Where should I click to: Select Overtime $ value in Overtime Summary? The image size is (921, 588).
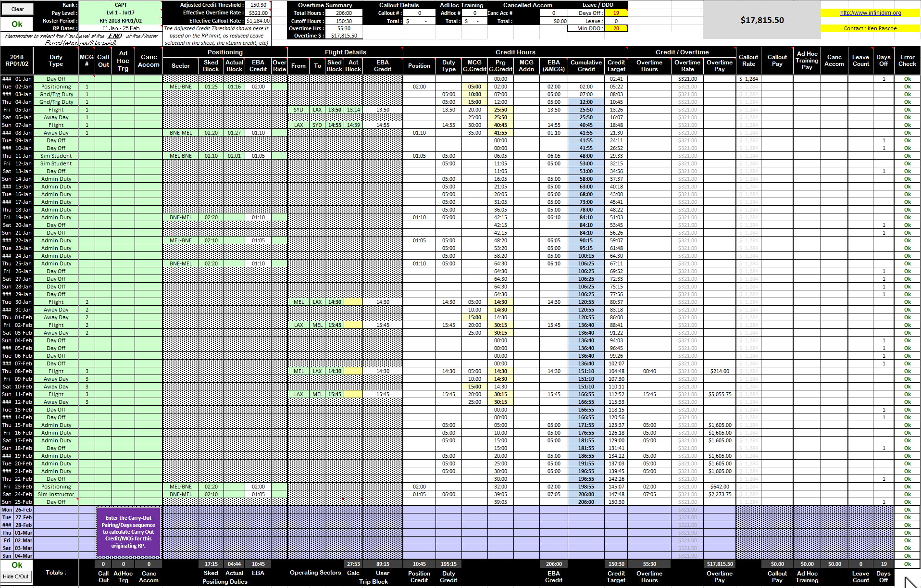pos(344,36)
